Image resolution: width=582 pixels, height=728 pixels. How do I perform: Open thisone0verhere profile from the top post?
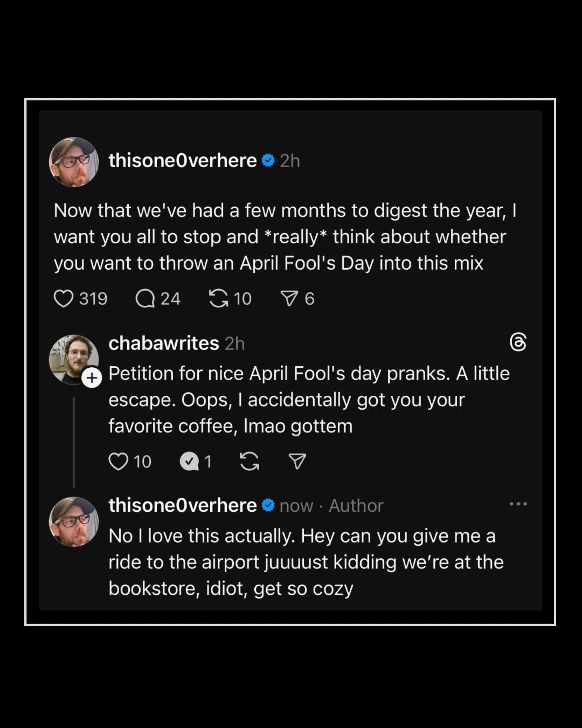click(183, 161)
